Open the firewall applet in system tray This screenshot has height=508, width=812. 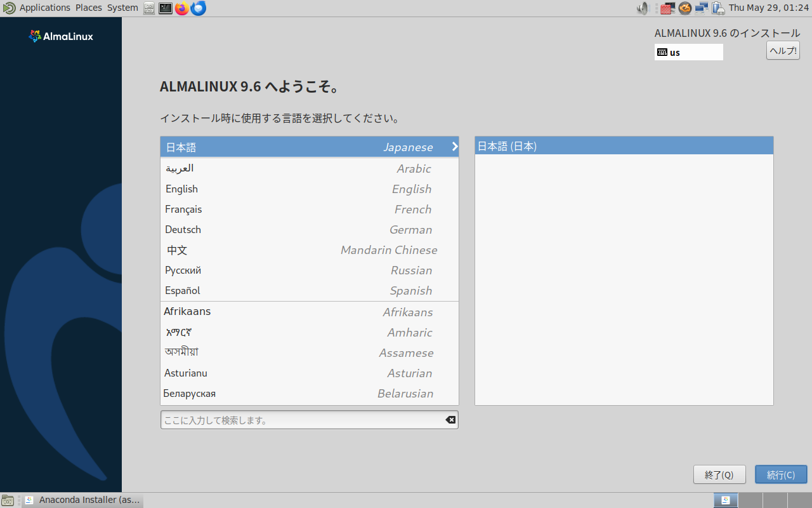click(x=667, y=8)
